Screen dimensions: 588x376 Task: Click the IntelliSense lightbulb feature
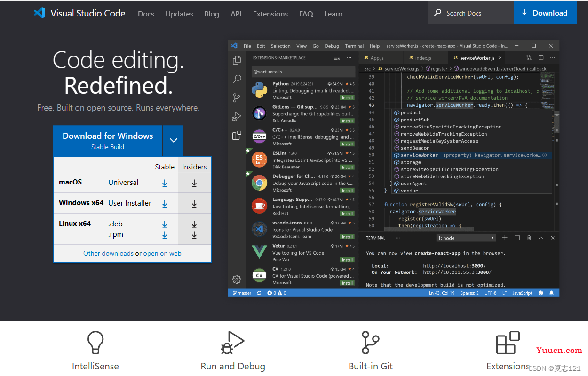[95, 343]
